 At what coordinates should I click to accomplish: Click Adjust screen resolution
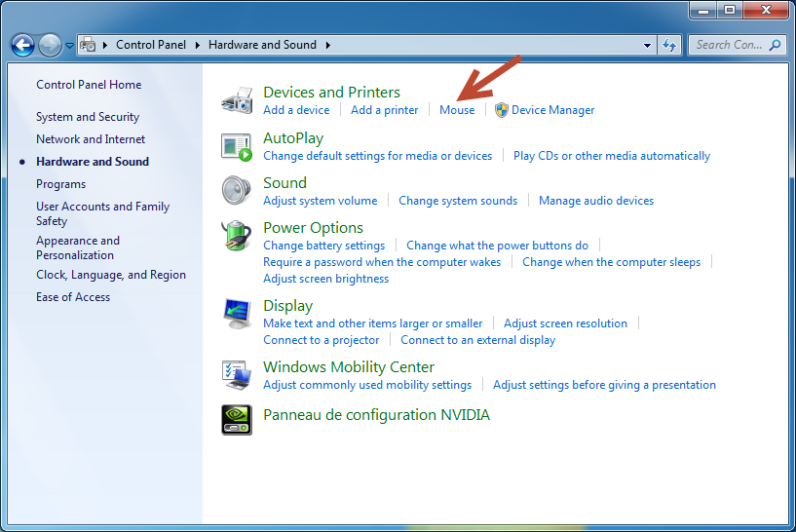(565, 323)
